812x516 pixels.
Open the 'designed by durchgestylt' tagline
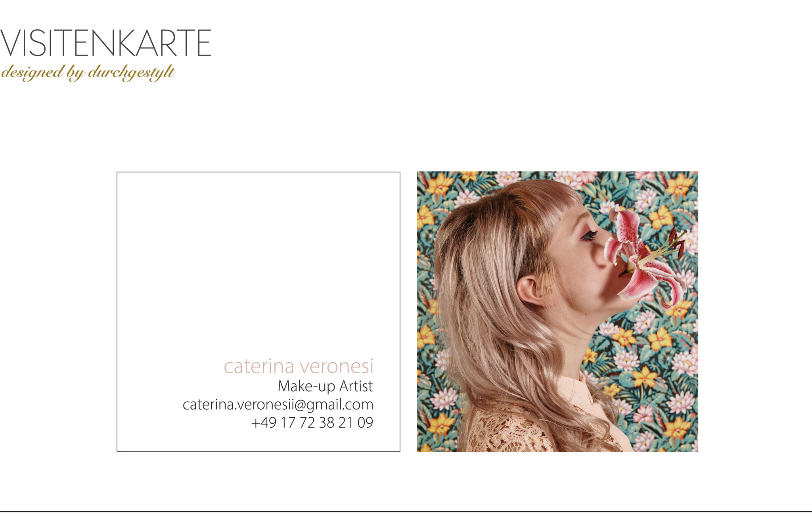tap(88, 73)
